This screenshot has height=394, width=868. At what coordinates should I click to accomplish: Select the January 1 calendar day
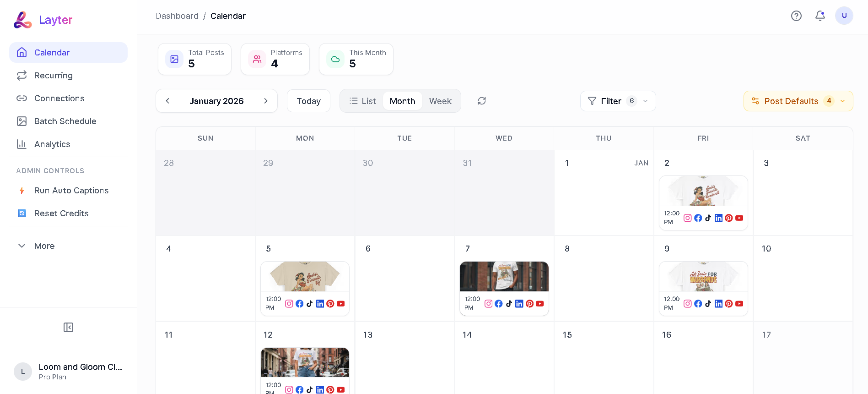point(604,193)
